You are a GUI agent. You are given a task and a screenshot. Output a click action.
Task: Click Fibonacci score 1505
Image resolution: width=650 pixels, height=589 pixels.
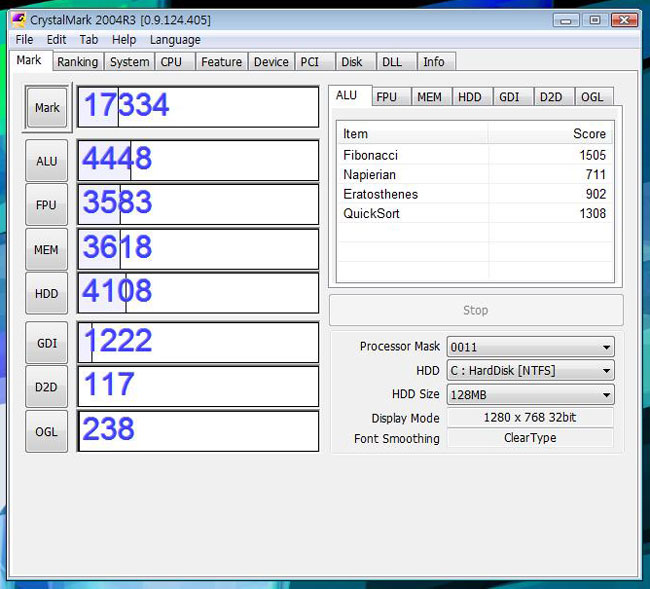592,155
